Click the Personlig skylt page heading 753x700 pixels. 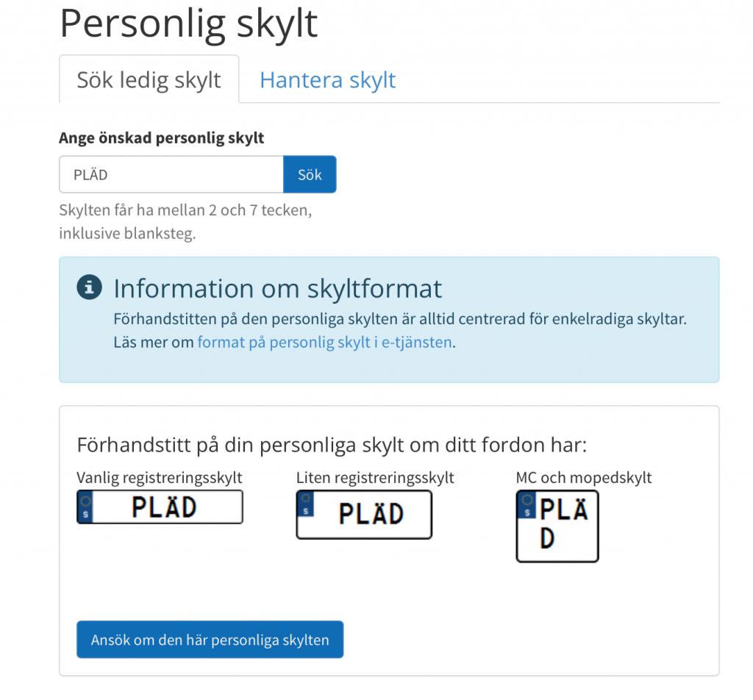[x=188, y=23]
